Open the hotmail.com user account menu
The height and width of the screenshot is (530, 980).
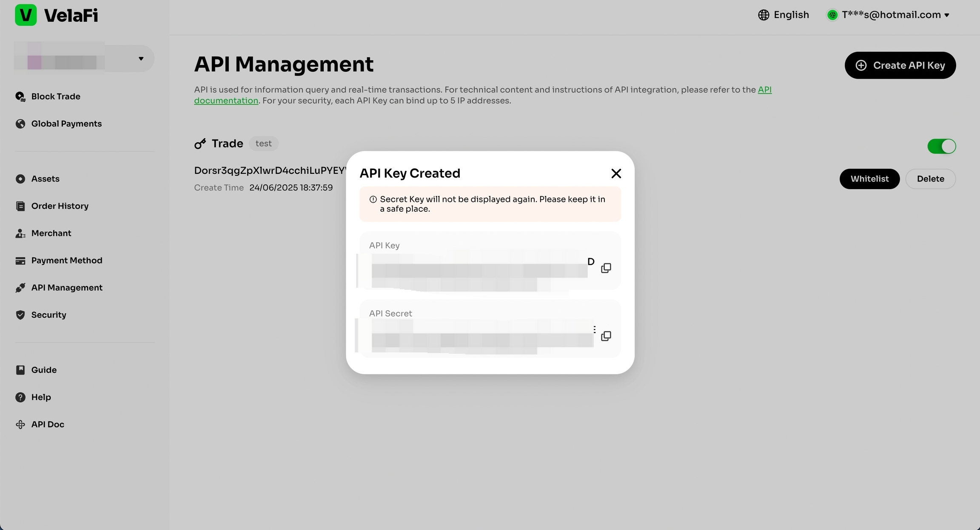(x=891, y=15)
